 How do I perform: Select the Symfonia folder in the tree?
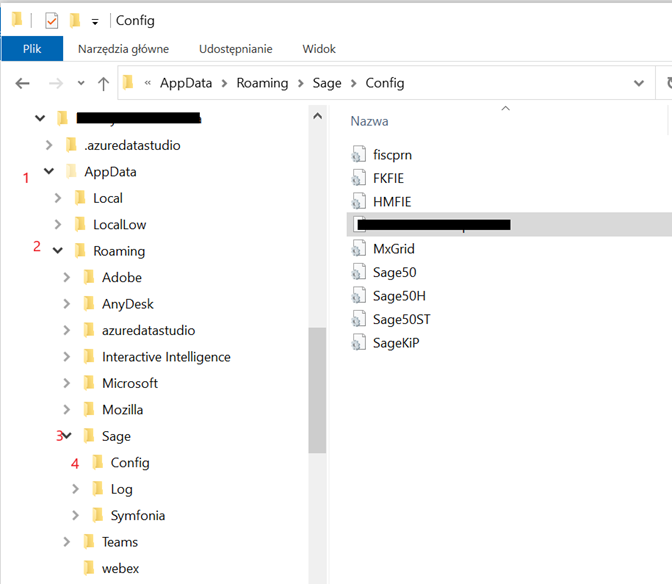coord(138,515)
